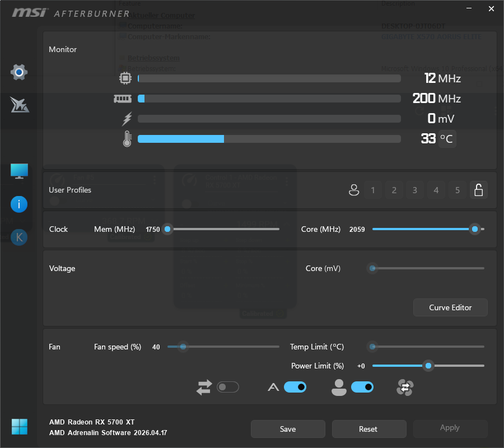Disable the user-defined fan toggle switch
Screen dimensions: 504x448
[x=362, y=388]
